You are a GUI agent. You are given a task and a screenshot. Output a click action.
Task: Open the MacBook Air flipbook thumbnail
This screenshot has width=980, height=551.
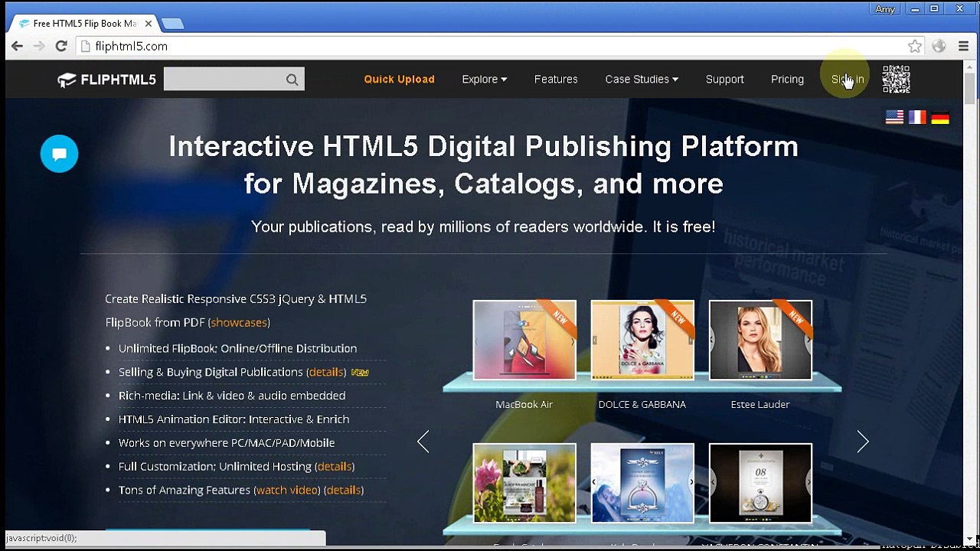pos(524,340)
